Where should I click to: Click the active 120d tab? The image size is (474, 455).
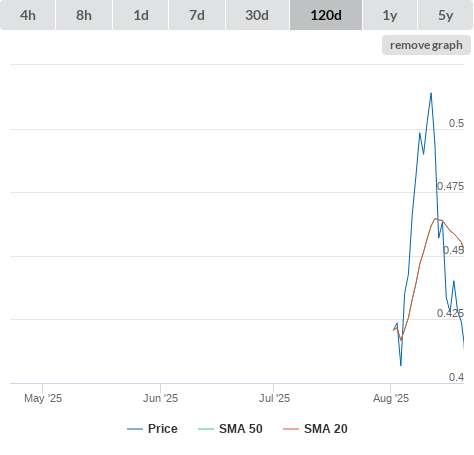(326, 15)
